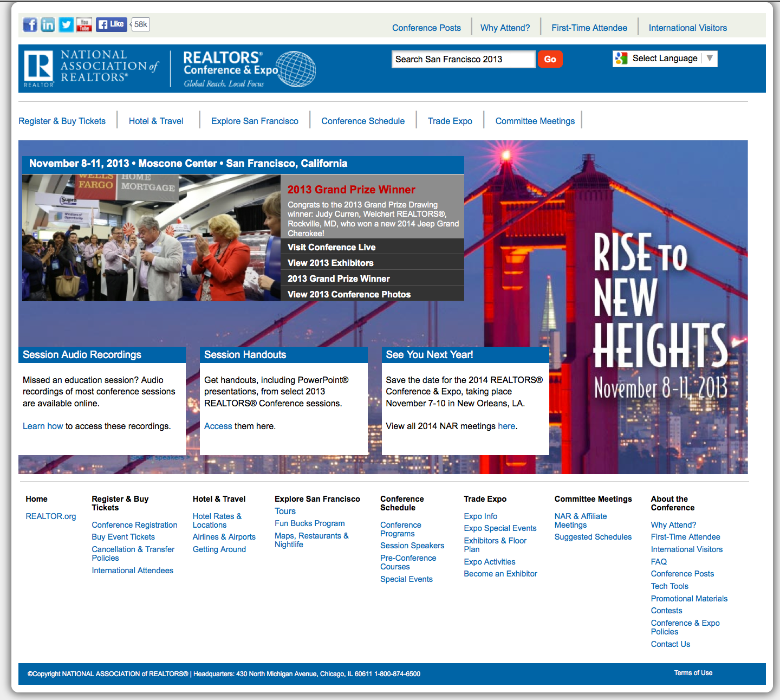780x700 pixels.
Task: Open the LinkedIn icon link
Action: pos(48,24)
